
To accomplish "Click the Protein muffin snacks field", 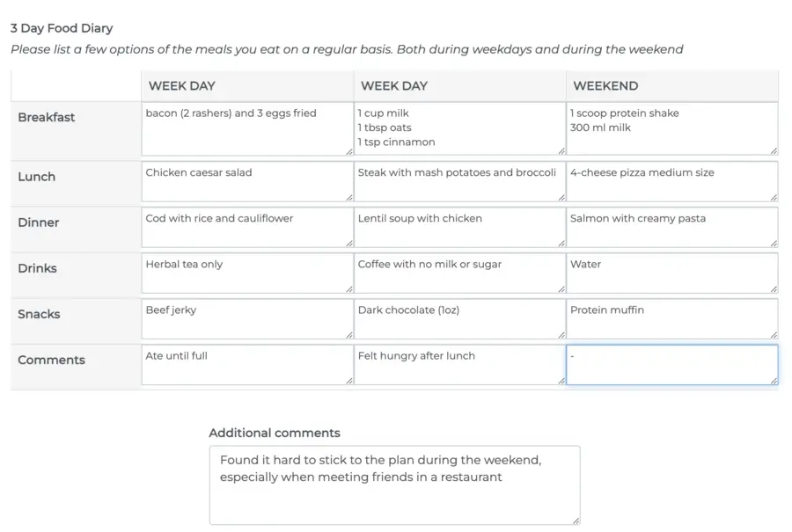I will coord(671,319).
